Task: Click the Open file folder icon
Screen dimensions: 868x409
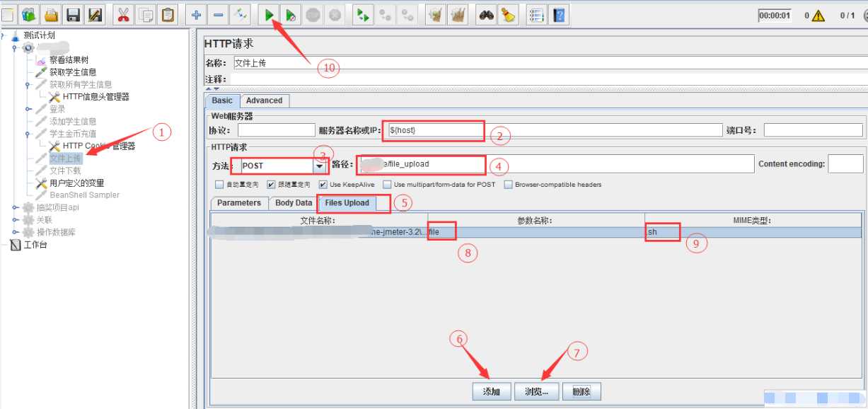Action: pos(51,14)
